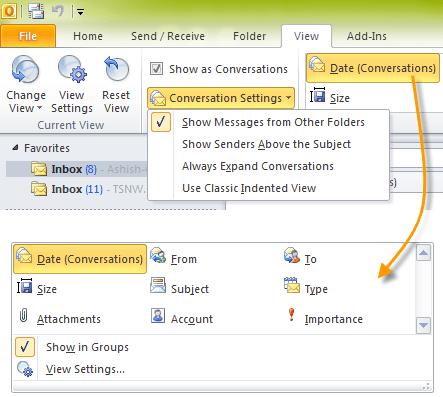The width and height of the screenshot is (443, 397).
Task: Open the Send / Receive tab
Action: click(x=168, y=36)
